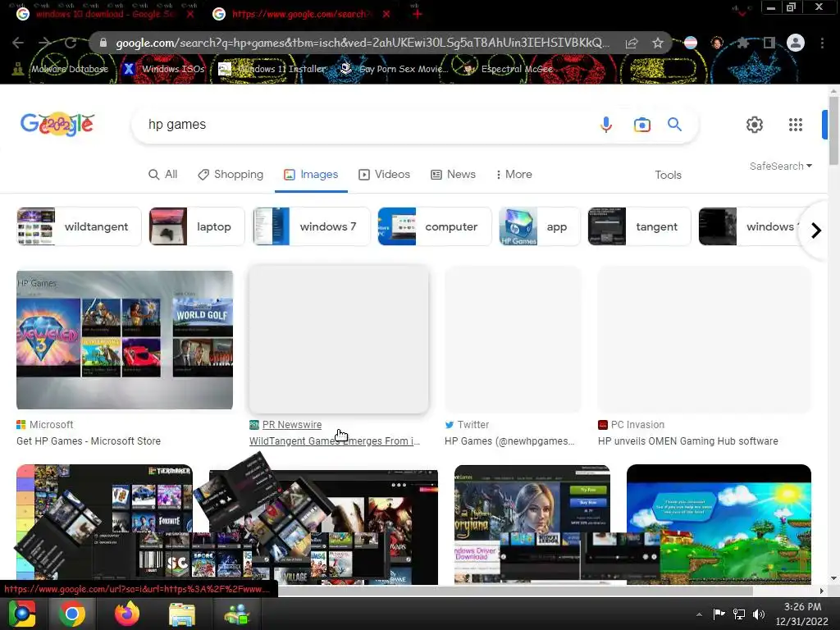The image size is (840, 630).
Task: Filter by windows 7 chip
Action: [311, 226]
